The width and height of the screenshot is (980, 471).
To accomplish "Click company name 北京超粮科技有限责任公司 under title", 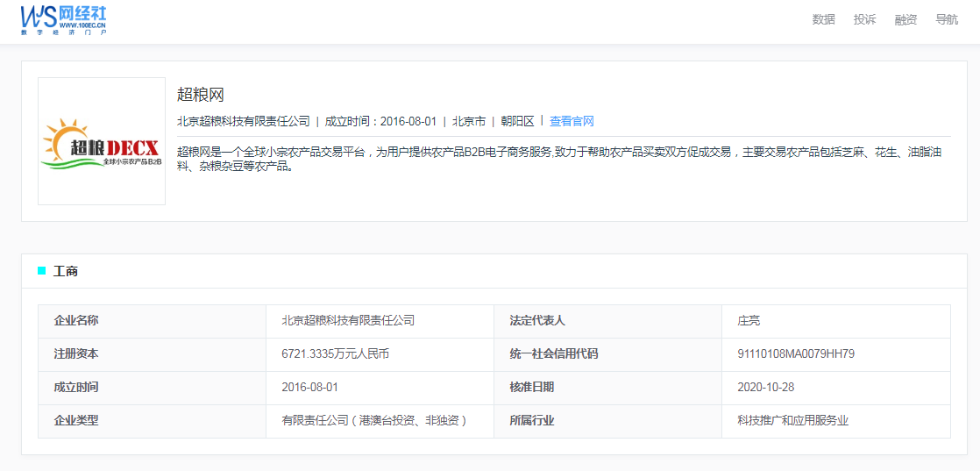I will (x=244, y=121).
